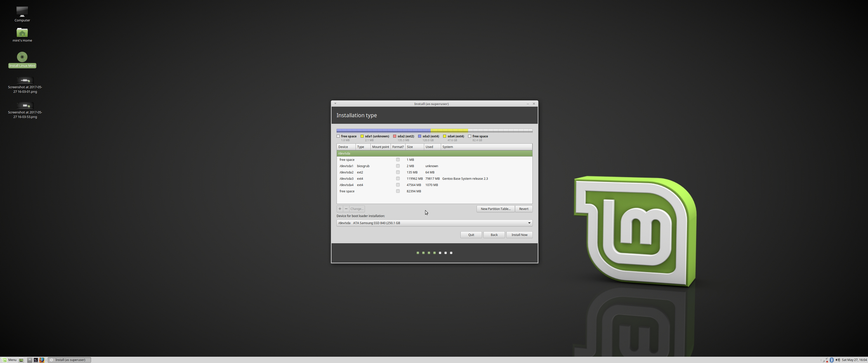Click sda2 (ext2) red legend swatch
Viewport: 868px width, 363px height.
(395, 136)
